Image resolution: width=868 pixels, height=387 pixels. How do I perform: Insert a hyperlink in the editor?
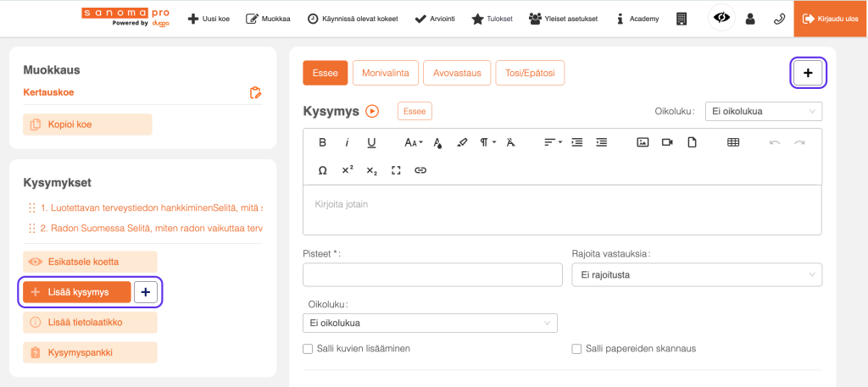coord(420,170)
